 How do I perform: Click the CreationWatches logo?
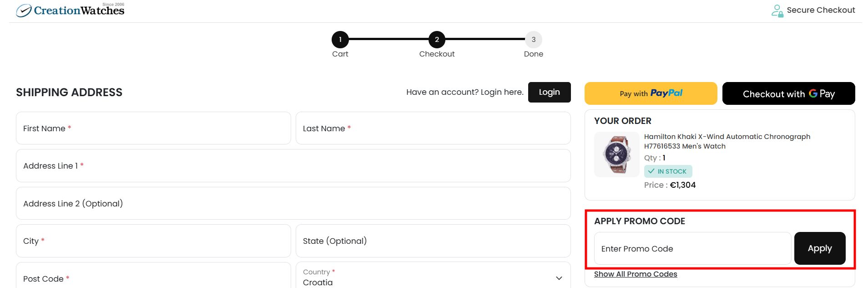click(x=70, y=10)
